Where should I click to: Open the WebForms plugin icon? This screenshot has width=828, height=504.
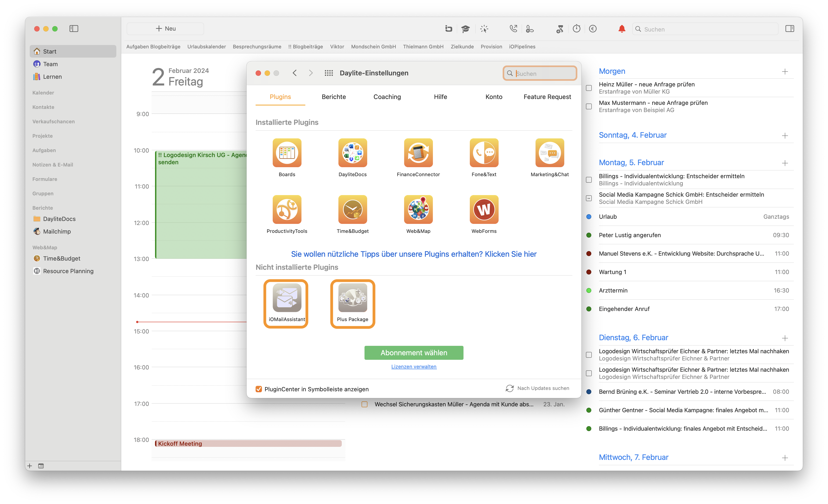(x=484, y=210)
